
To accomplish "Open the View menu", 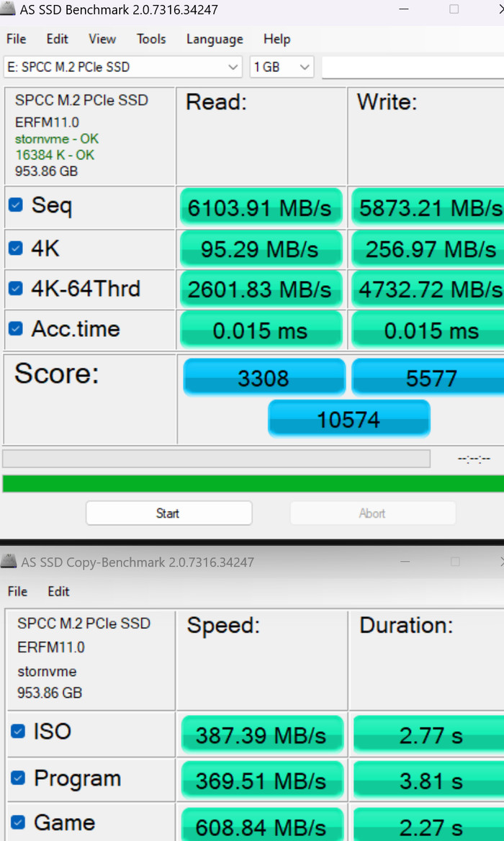I will (102, 39).
